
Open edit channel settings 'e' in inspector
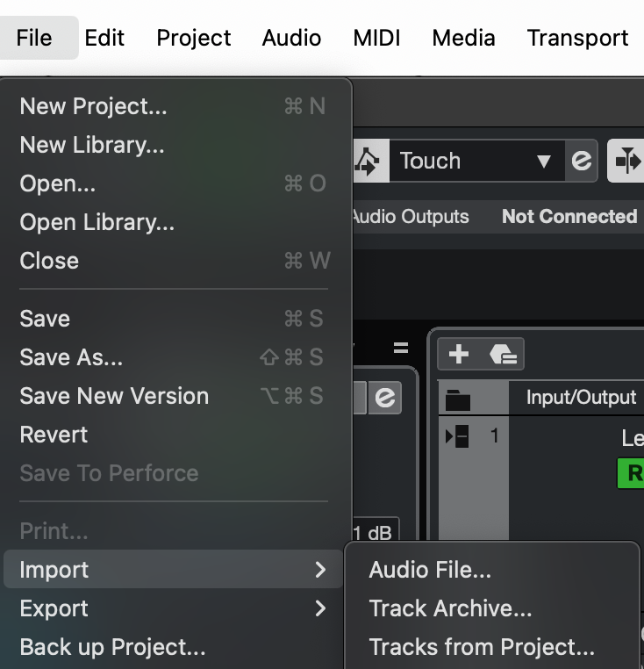(385, 398)
